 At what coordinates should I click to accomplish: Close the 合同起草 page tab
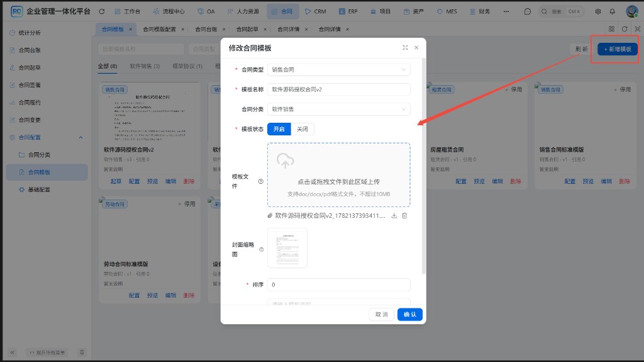(265, 29)
